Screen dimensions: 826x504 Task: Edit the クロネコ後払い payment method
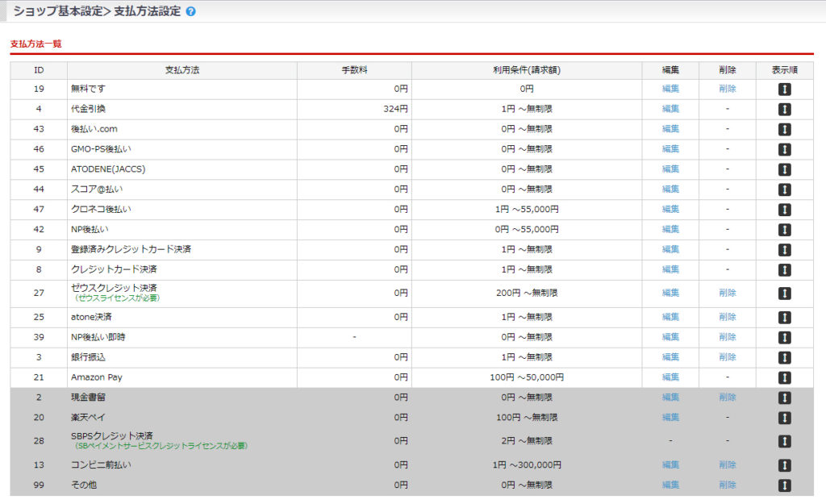[670, 209]
